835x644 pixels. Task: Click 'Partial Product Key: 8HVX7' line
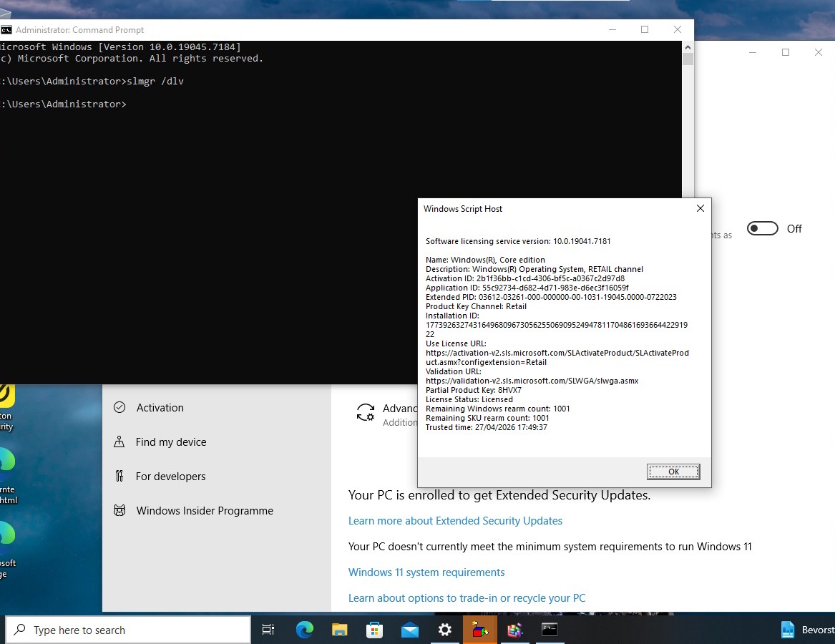click(474, 391)
